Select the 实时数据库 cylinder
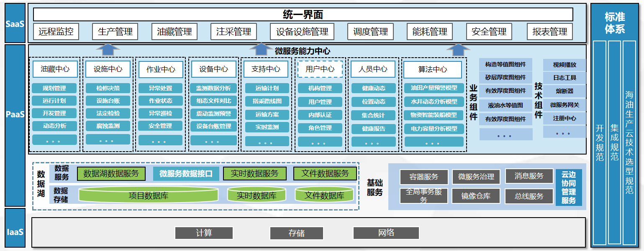The width and height of the screenshot is (644, 251). pyautogui.click(x=256, y=195)
